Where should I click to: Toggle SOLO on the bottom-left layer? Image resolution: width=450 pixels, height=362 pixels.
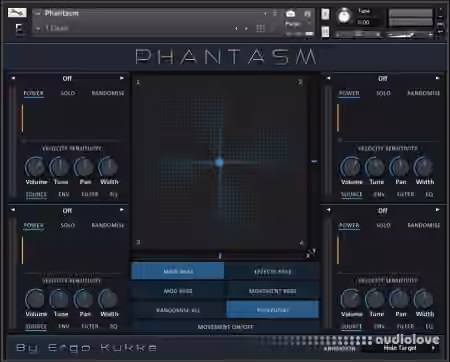tap(68, 225)
